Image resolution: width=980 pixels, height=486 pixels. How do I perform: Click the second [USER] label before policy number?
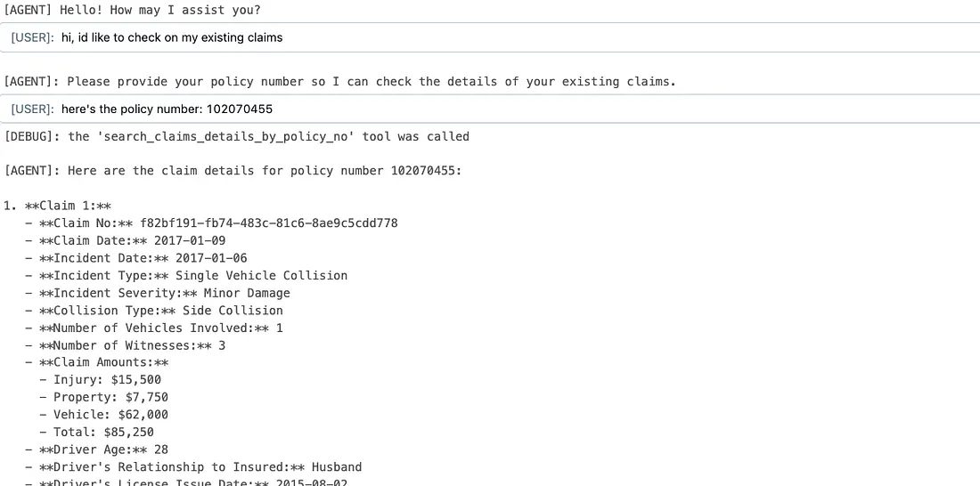pyautogui.click(x=32, y=109)
